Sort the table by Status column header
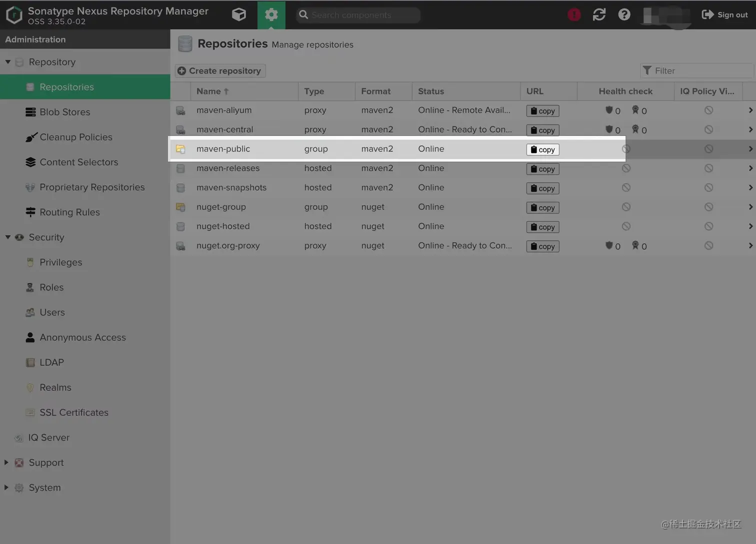This screenshot has width=756, height=544. (466, 91)
